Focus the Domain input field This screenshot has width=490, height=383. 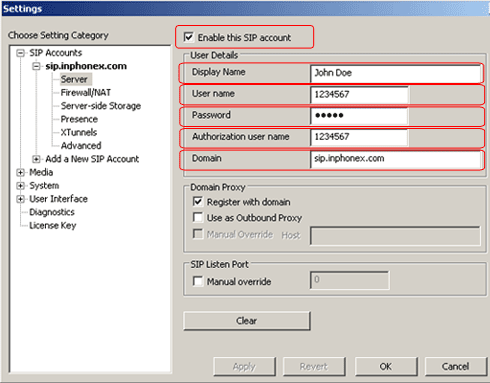395,159
